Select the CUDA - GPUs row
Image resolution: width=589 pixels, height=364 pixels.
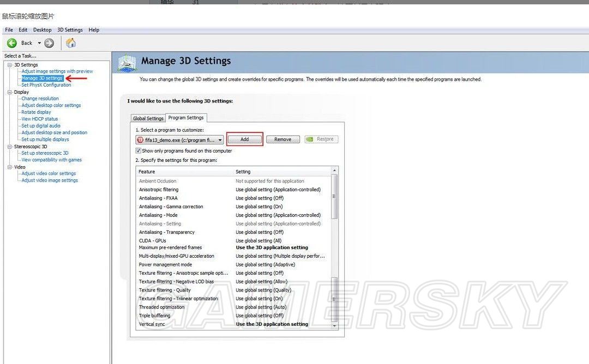[233, 240]
